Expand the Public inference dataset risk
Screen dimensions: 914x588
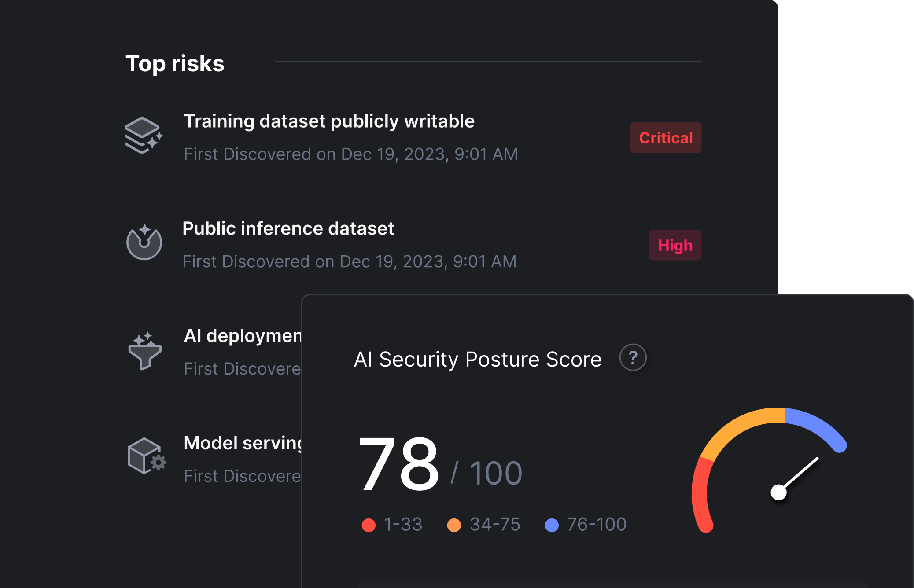(288, 228)
